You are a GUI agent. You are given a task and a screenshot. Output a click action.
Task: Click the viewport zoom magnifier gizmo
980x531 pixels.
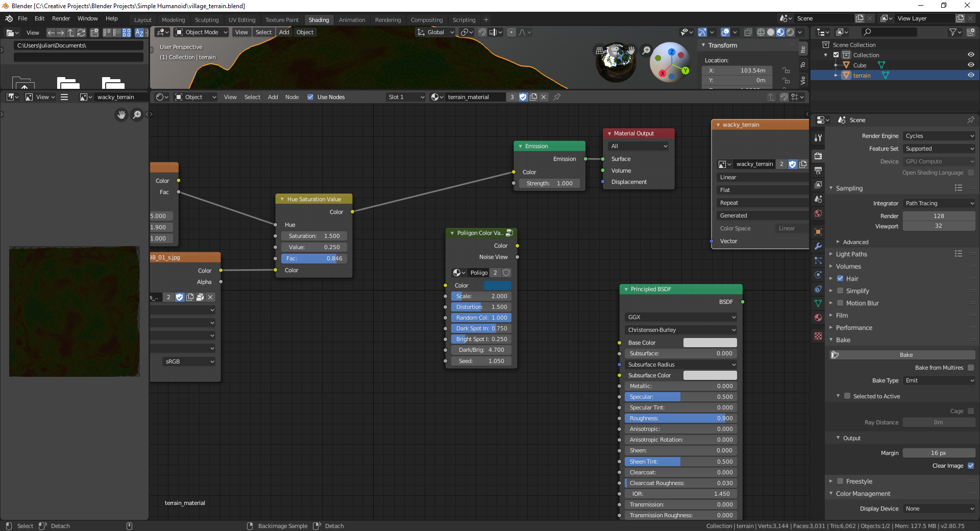tap(646, 50)
